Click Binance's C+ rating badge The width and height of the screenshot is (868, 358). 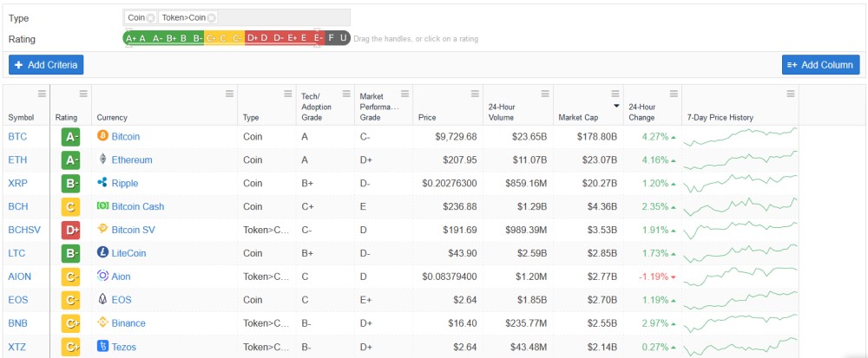pyautogui.click(x=71, y=323)
